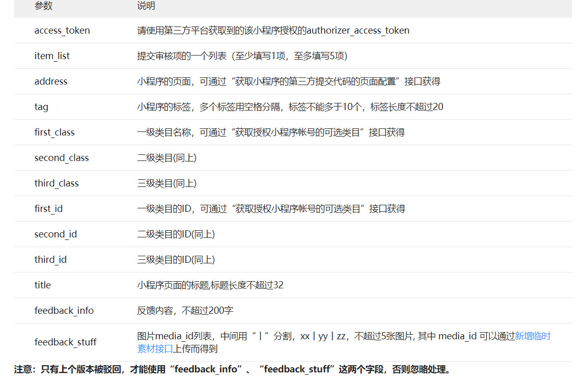Open the 新增临时素材接口 link
The height and width of the screenshot is (379, 588).
533,336
